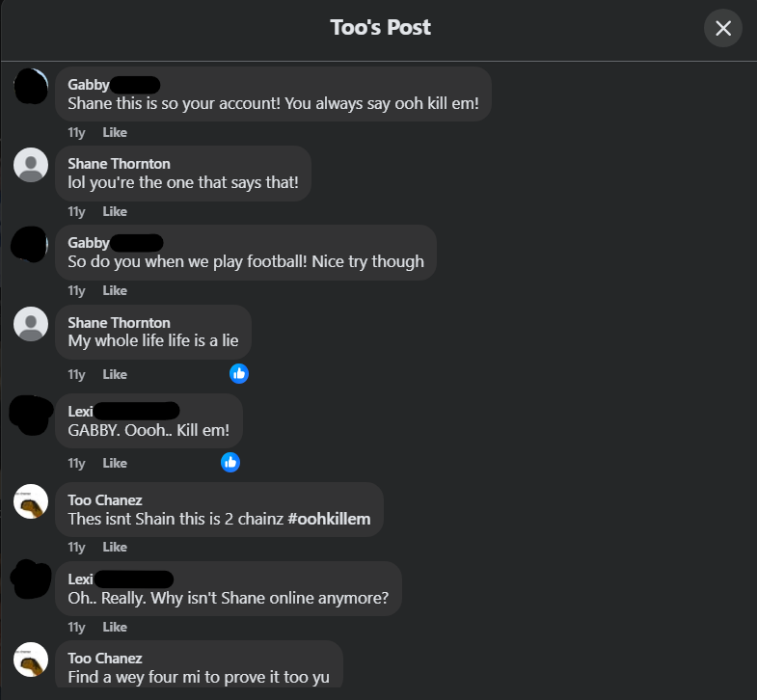The height and width of the screenshot is (700, 757).
Task: Like Lexi's 'GABBY. Oooh.. Kill em!' comment
Action: pos(115,464)
